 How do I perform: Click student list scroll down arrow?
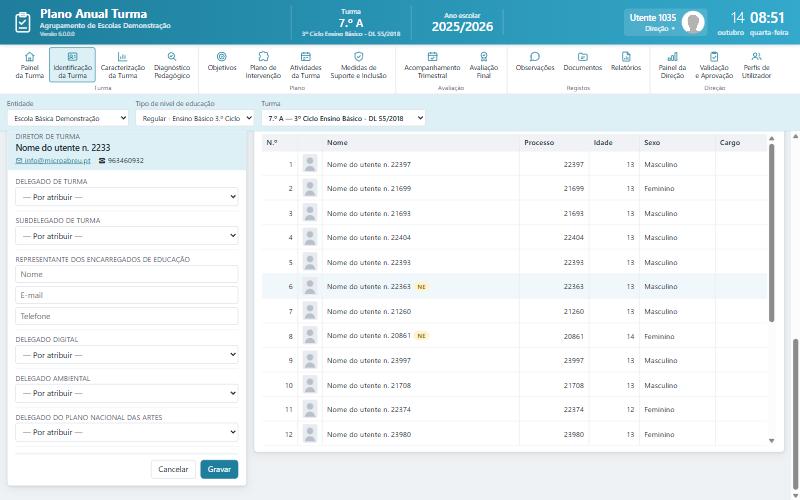[x=771, y=441]
